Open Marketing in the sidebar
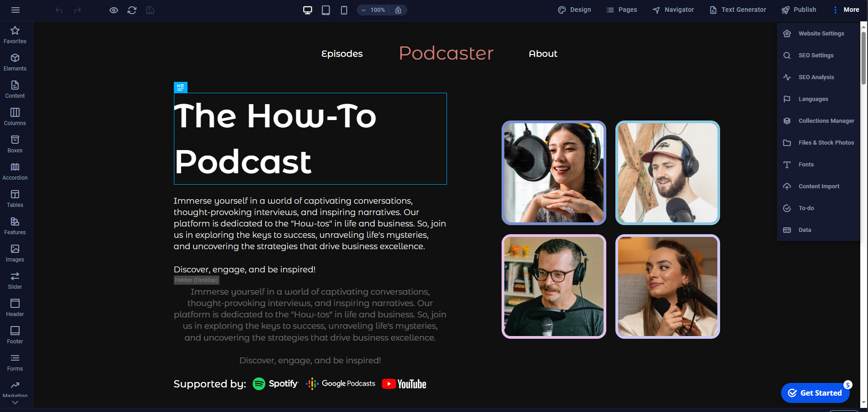The width and height of the screenshot is (868, 412). point(15,389)
